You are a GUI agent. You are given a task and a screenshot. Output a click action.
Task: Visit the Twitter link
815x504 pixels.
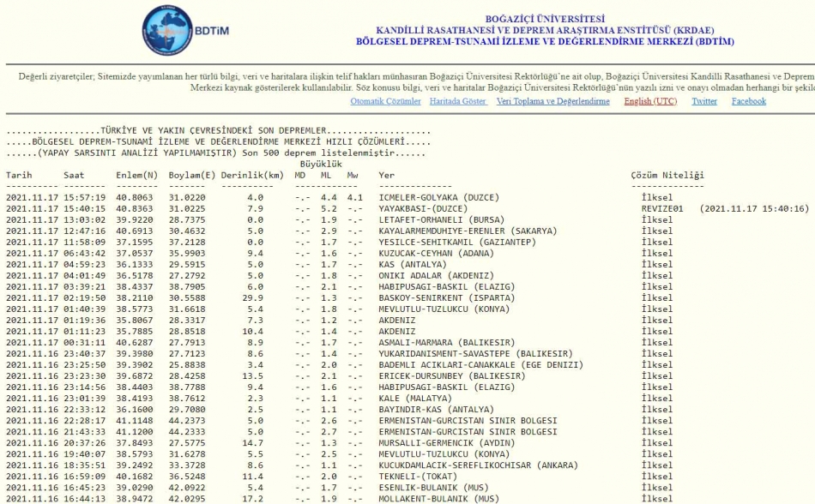click(704, 101)
